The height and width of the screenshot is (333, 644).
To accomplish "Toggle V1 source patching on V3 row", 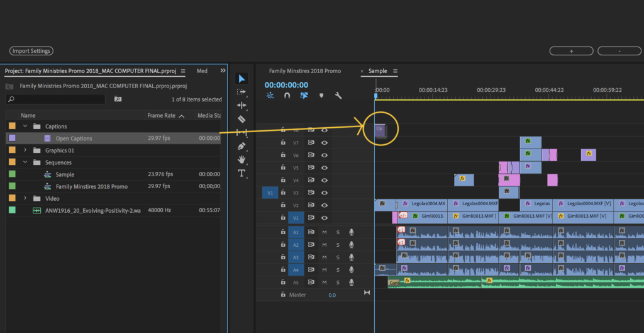I will pyautogui.click(x=270, y=193).
